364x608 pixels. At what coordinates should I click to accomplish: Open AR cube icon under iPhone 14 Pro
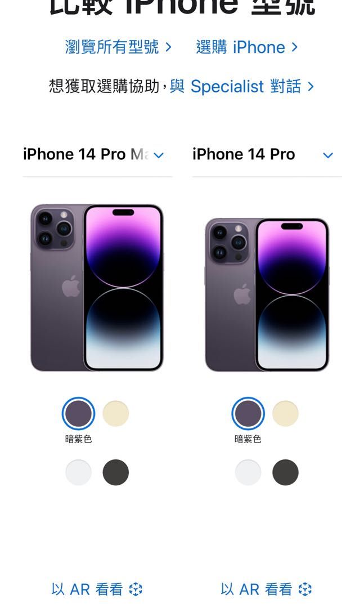pyautogui.click(x=305, y=589)
